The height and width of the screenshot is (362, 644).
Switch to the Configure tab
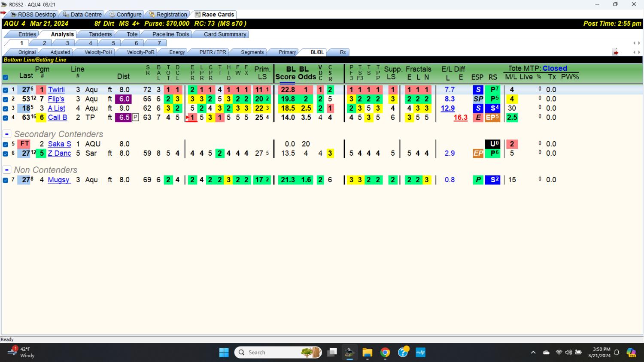point(125,15)
